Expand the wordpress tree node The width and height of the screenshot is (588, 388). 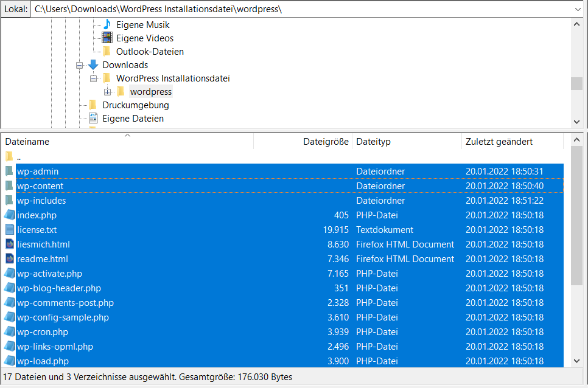[x=107, y=92]
